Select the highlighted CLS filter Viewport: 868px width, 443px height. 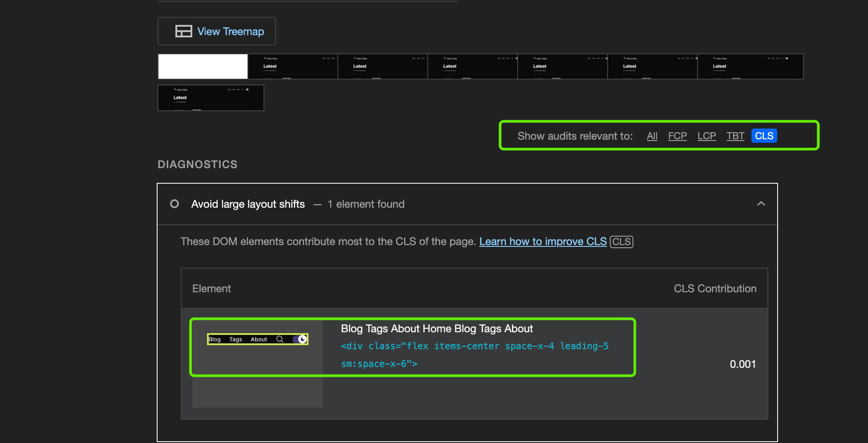point(764,136)
